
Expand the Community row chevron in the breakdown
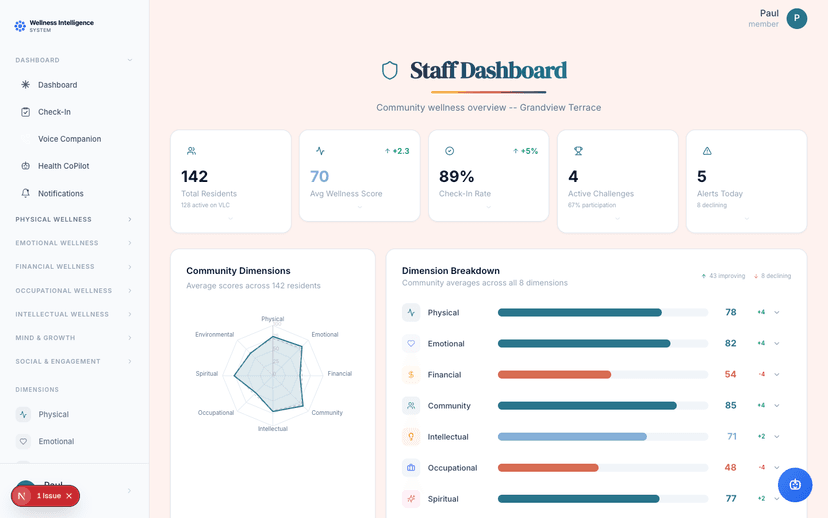[x=777, y=406]
